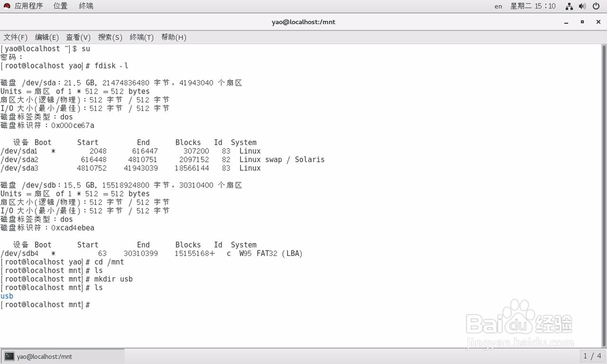Open the 文件(F) menu
This screenshot has height=364, width=607.
coord(16,37)
